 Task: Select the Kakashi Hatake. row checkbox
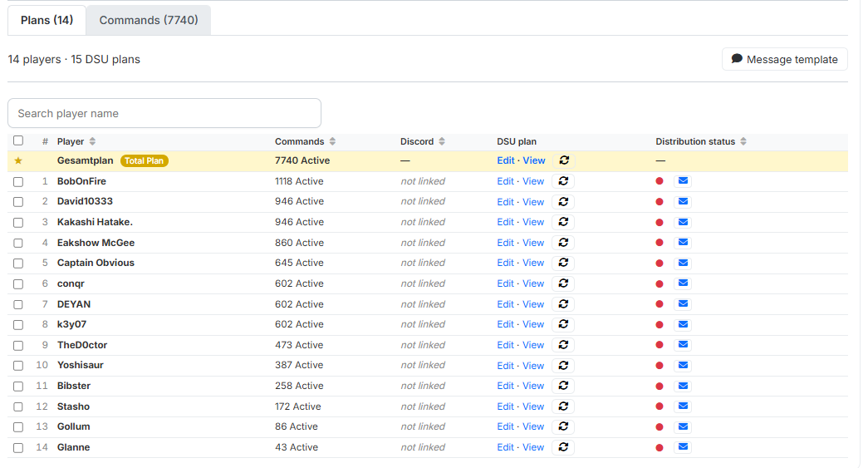[18, 223]
